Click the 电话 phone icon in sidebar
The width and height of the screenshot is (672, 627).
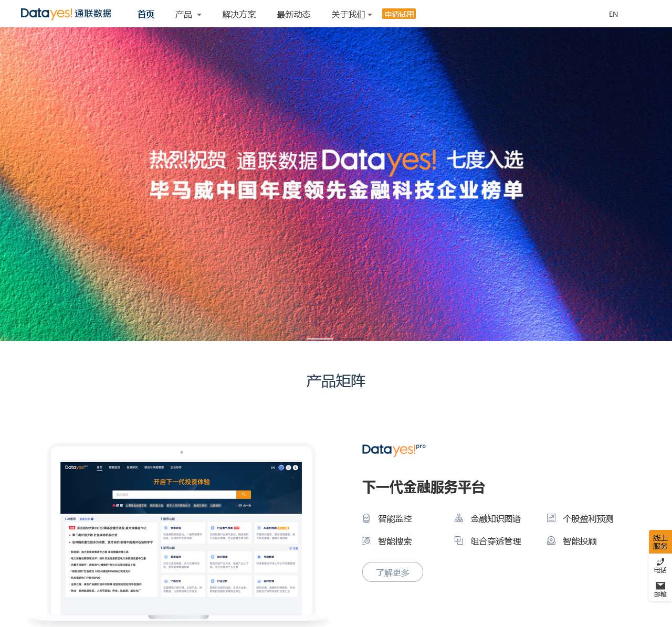click(x=660, y=562)
